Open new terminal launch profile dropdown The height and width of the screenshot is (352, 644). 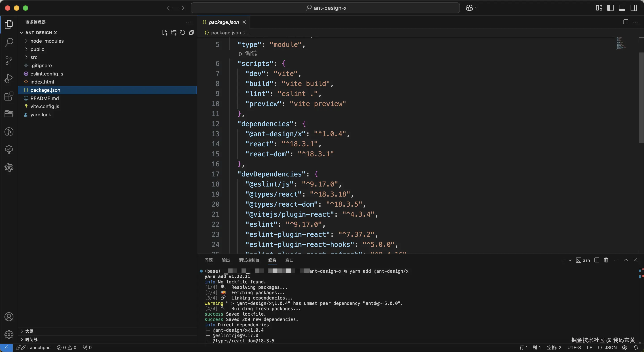coord(570,260)
